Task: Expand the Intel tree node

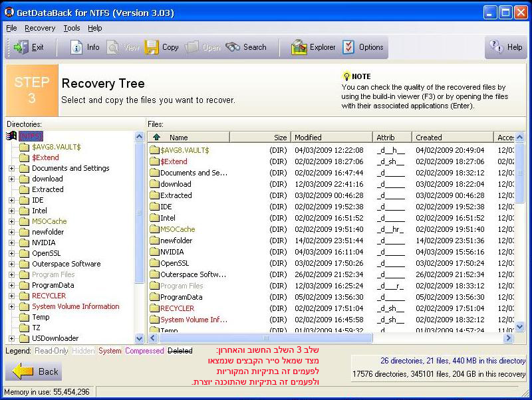Action: (11, 211)
